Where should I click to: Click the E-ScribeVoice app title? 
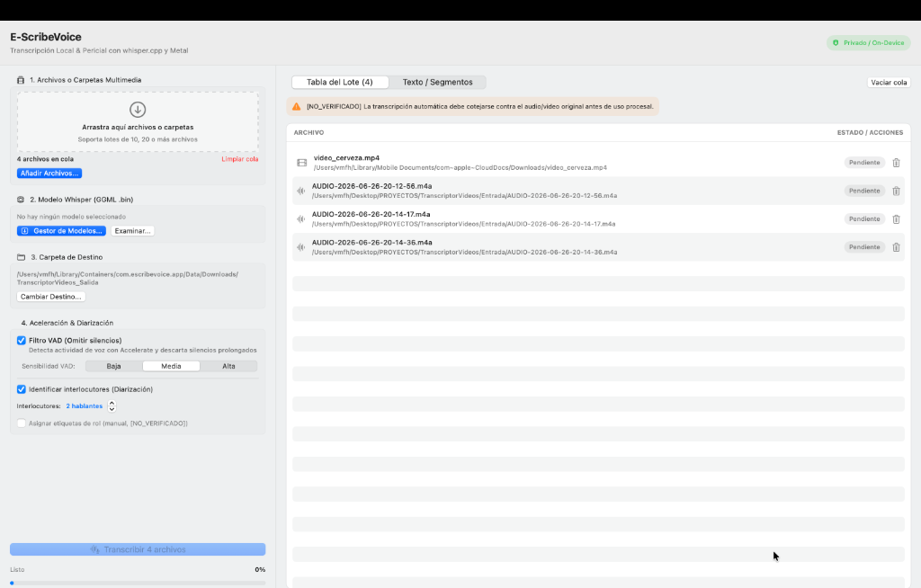pyautogui.click(x=46, y=37)
